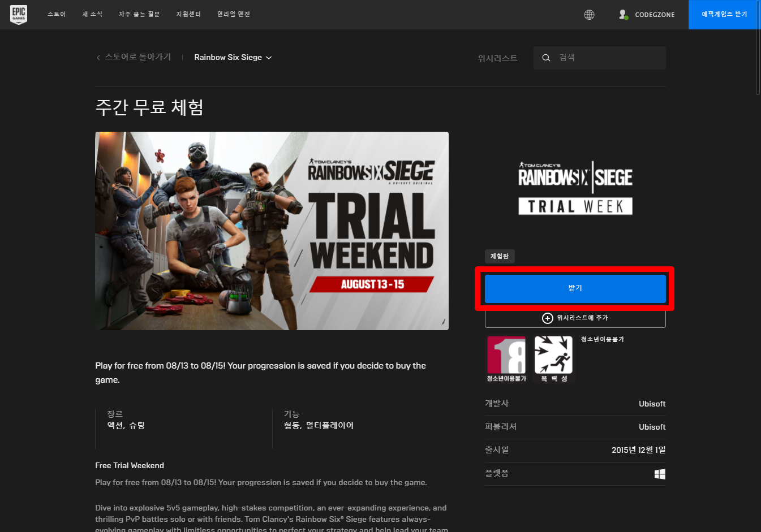Open the 위시리스트 link
Image resolution: width=761 pixels, height=532 pixels.
point(497,58)
